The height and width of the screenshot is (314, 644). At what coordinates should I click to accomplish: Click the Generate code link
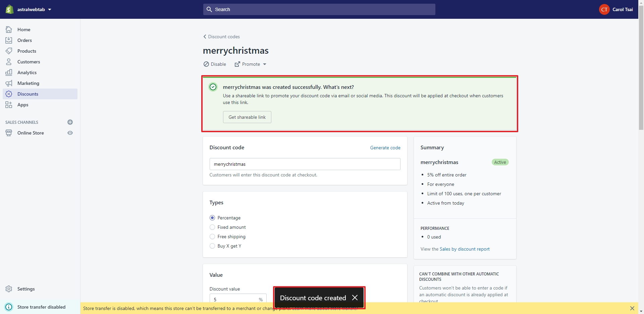tap(385, 148)
